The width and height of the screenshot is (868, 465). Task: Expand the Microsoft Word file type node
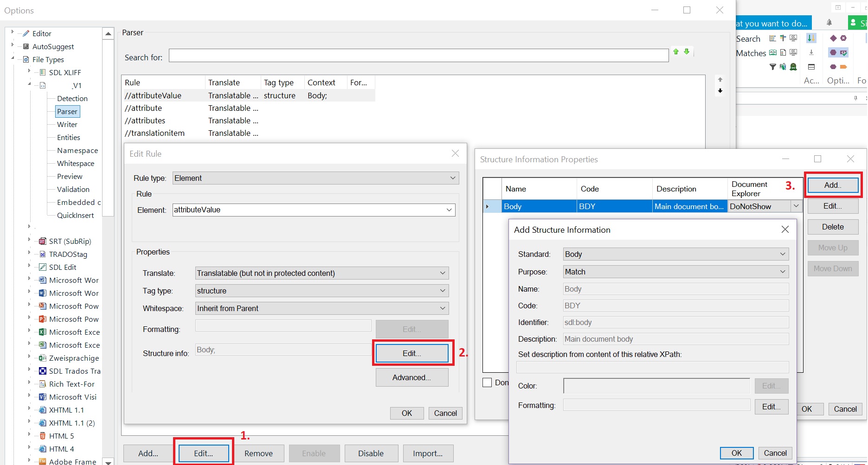(x=29, y=280)
